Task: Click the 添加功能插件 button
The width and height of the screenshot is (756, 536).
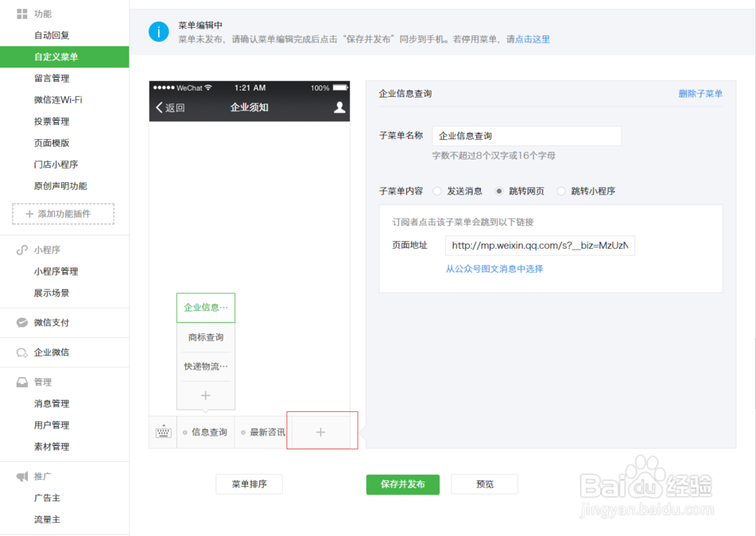Action: pos(64,213)
